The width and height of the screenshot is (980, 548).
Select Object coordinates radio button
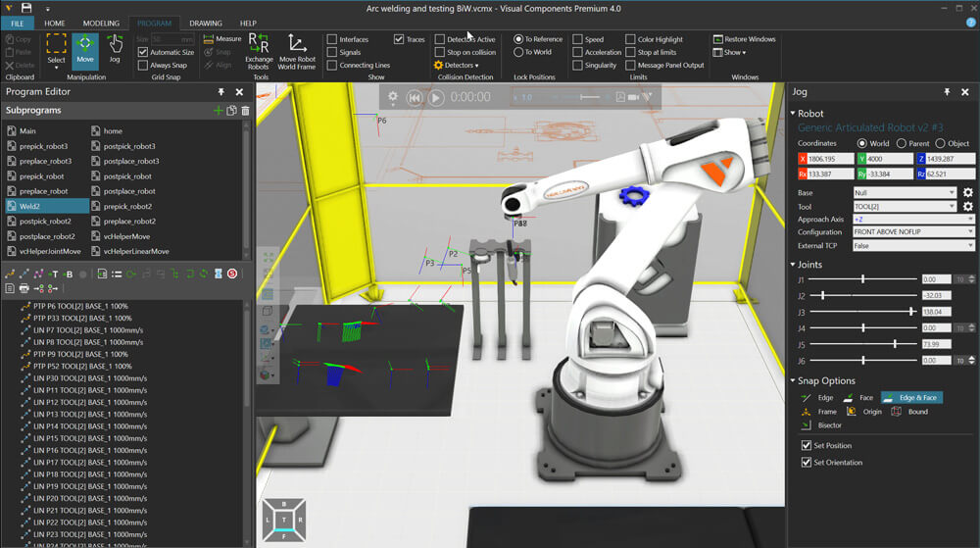point(940,143)
